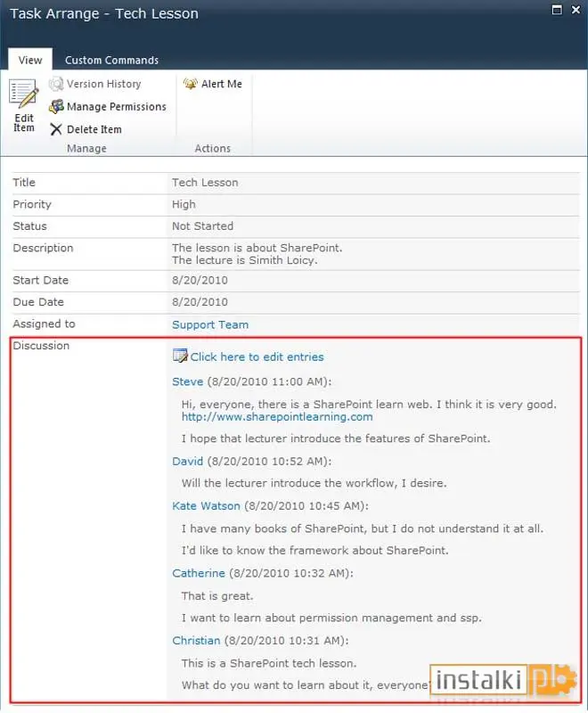Open Steve's profile link
Screen dimensions: 588x713
point(187,381)
